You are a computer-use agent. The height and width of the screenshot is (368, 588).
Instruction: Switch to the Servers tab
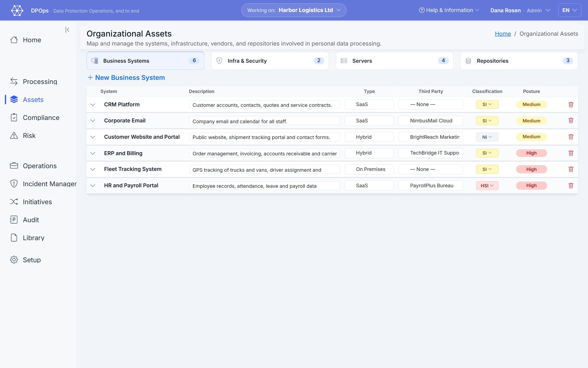[x=394, y=61]
